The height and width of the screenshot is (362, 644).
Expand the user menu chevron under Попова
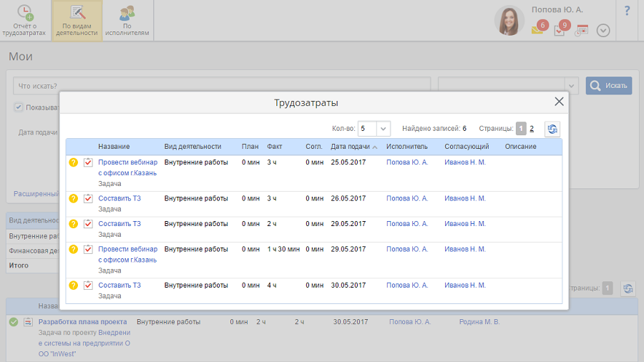603,31
